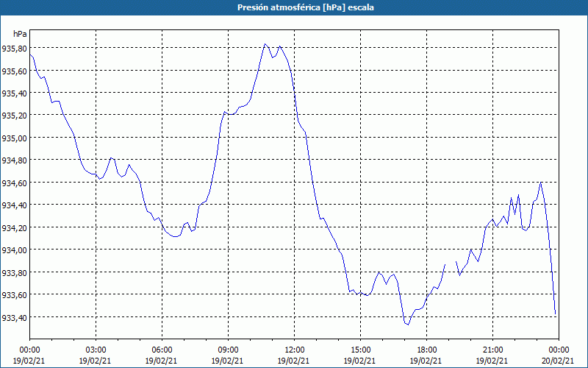Pick the 934,80 y-axis value
The height and width of the screenshot is (368, 588).
click(x=14, y=160)
